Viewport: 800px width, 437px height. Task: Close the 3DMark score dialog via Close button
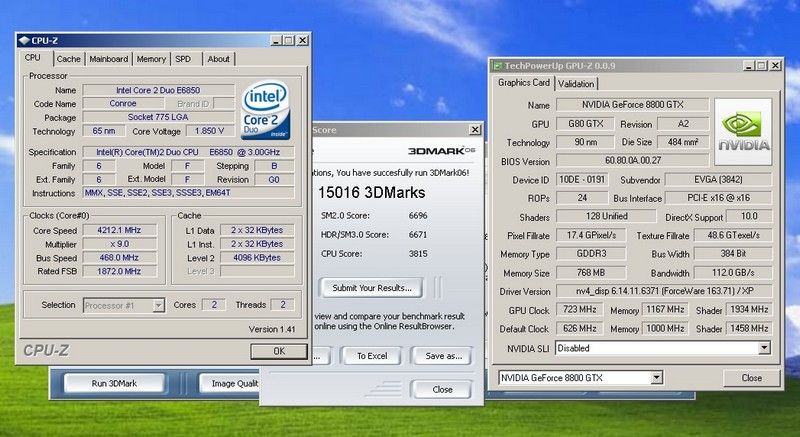coord(442,390)
